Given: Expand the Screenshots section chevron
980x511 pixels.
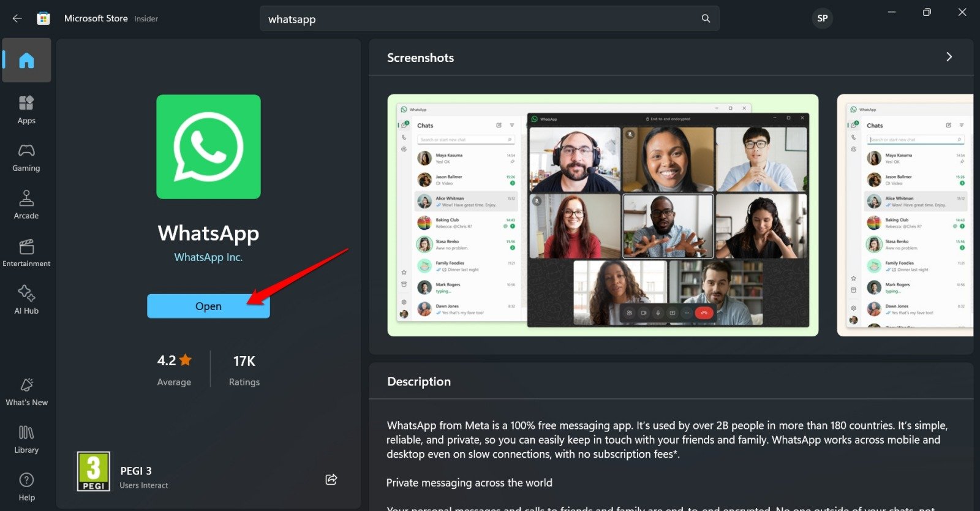Looking at the screenshot, I should [x=949, y=57].
